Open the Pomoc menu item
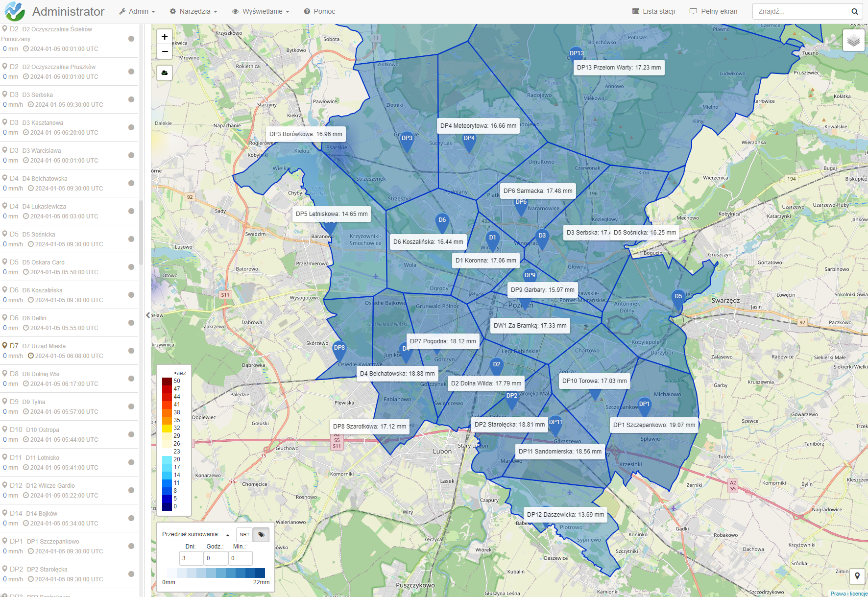 coord(319,11)
